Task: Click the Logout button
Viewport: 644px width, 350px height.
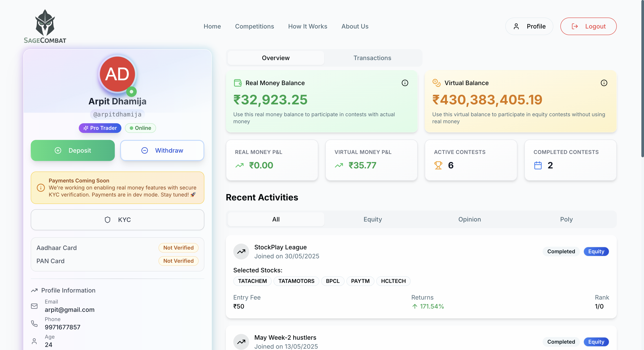Action: click(588, 26)
